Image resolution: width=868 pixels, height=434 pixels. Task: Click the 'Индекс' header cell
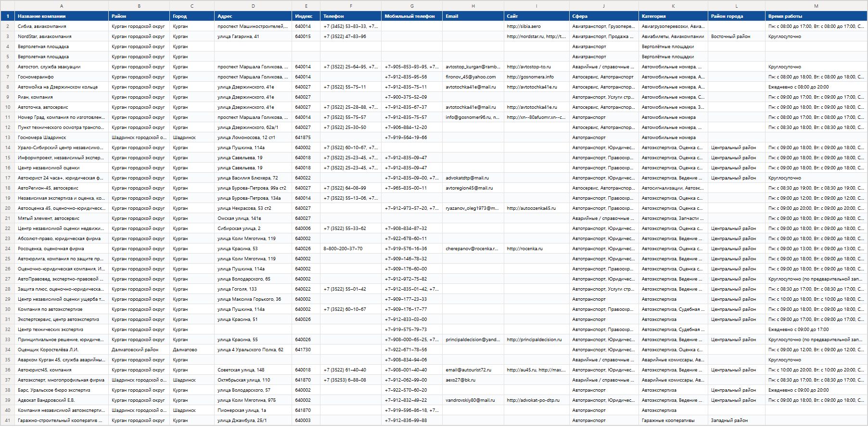(x=306, y=16)
